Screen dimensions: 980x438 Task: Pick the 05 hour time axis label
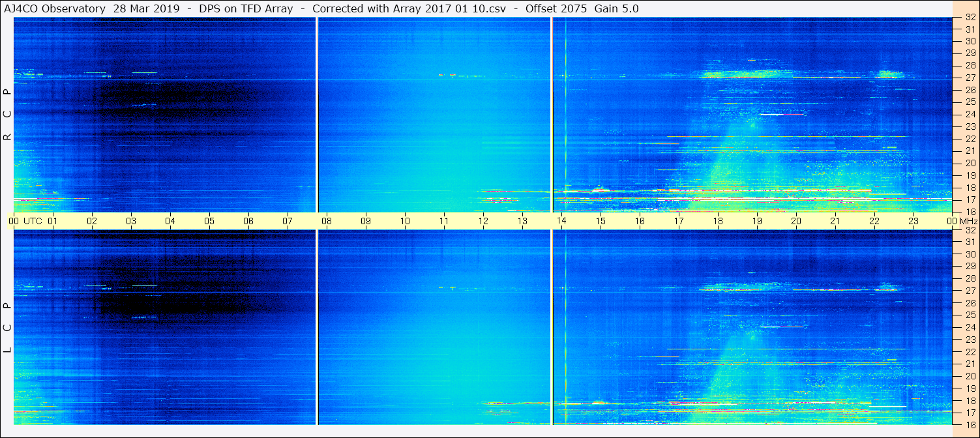coord(209,221)
